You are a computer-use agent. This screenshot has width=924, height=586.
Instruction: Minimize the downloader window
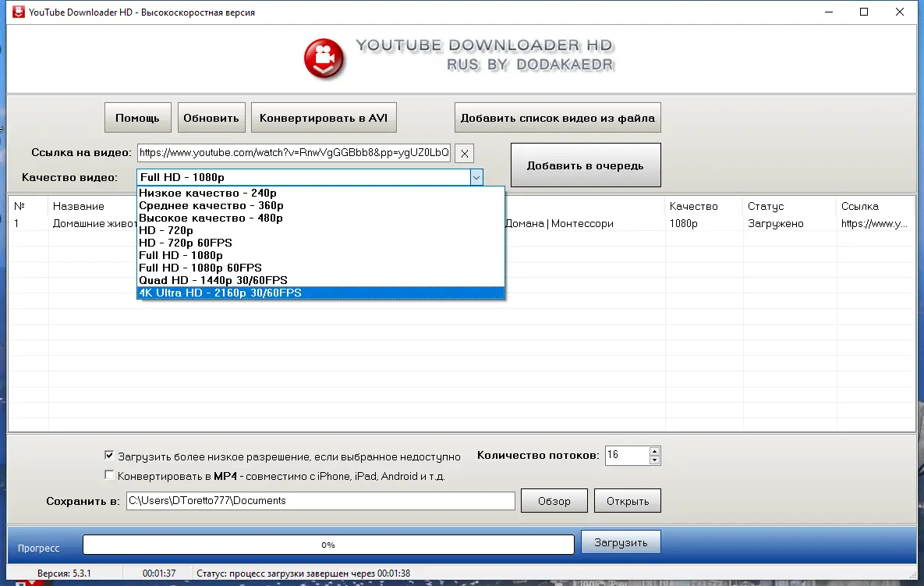[x=829, y=12]
